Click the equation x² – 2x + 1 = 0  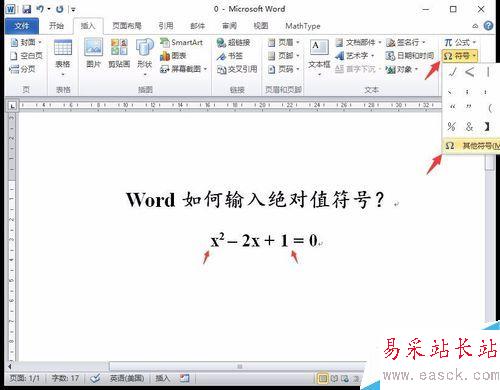(264, 240)
